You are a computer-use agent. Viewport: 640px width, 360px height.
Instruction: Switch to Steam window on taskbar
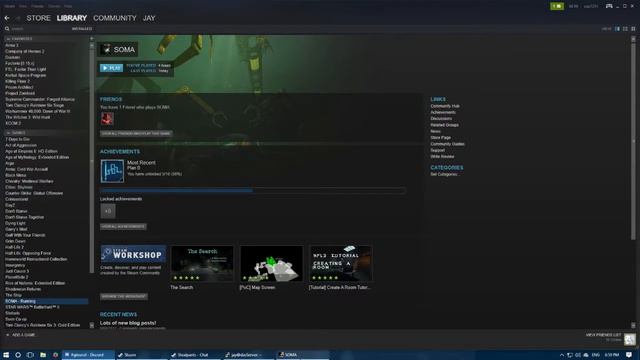pos(142,355)
